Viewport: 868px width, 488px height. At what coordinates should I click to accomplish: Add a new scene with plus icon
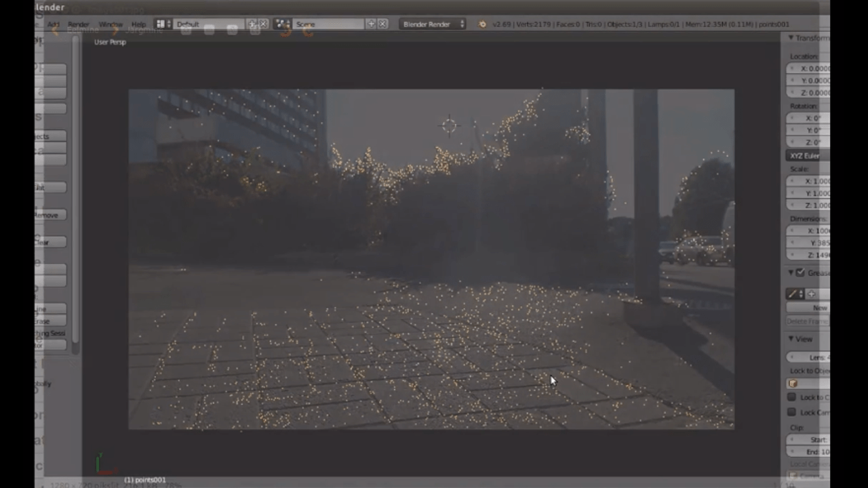point(371,24)
